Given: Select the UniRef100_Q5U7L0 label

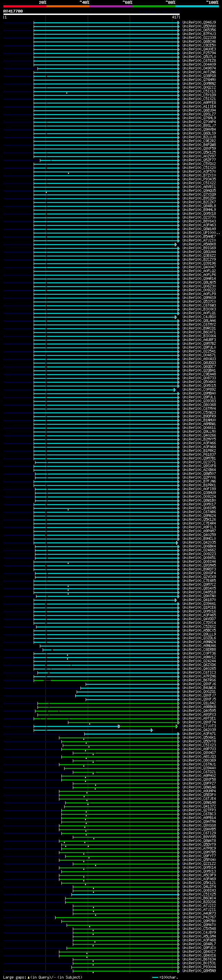Looking at the screenshot, I should tap(199, 57).
